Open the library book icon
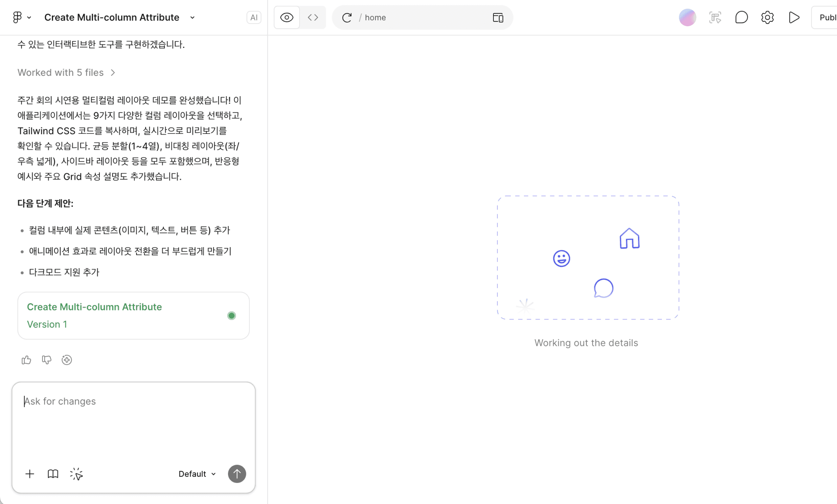This screenshot has height=504, width=837. click(53, 474)
